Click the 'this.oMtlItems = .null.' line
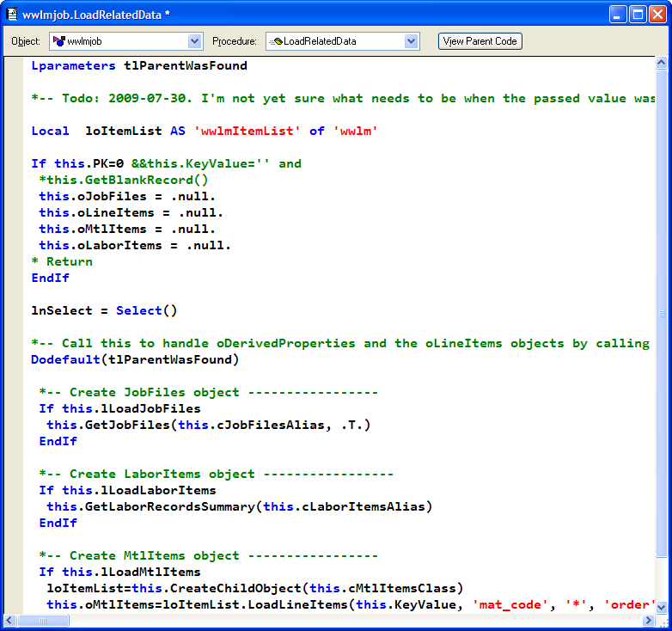 click(x=127, y=229)
